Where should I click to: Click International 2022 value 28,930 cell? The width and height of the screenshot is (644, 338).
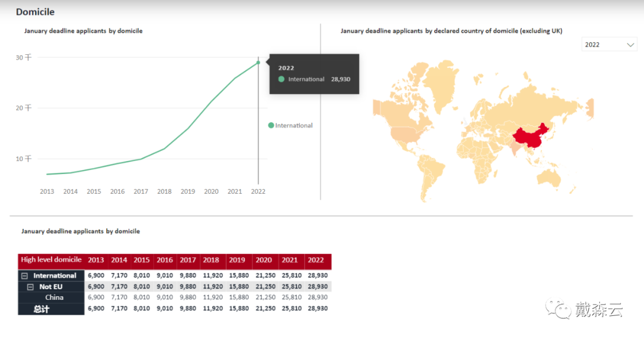[x=316, y=276]
